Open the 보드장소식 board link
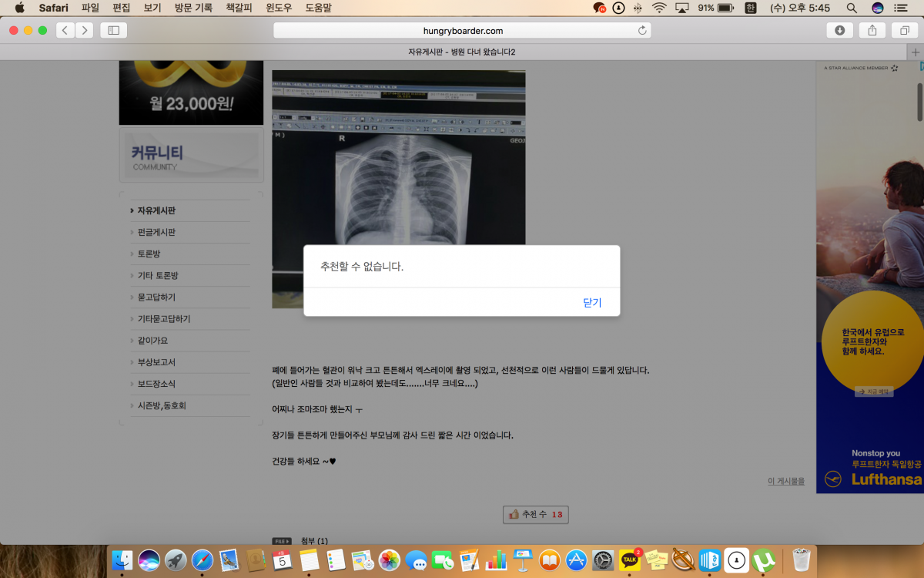 point(157,383)
